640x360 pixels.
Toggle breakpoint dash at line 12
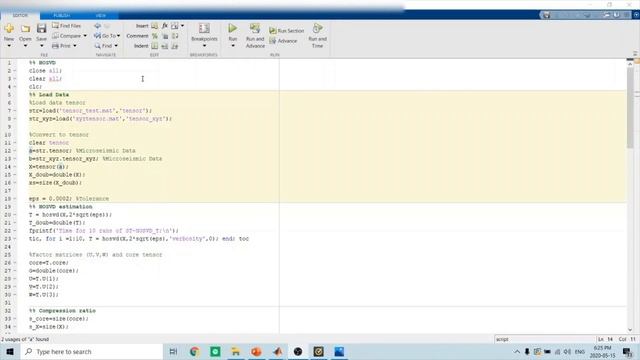tap(16, 151)
